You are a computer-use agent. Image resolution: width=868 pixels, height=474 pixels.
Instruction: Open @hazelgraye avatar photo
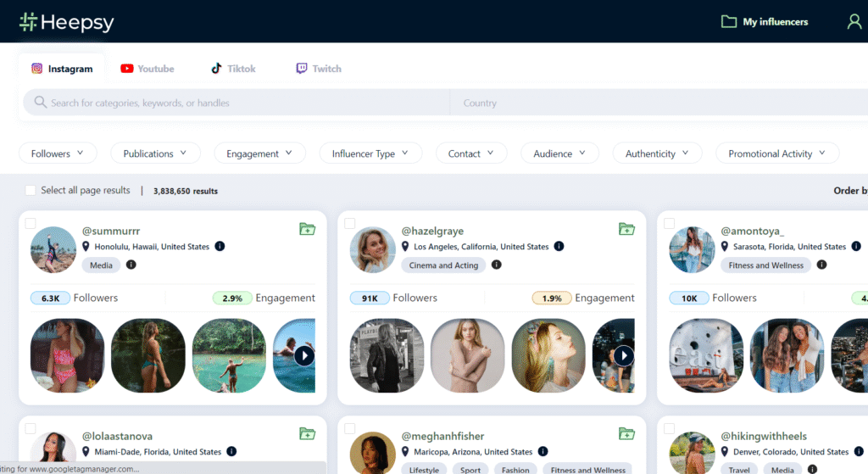click(373, 249)
